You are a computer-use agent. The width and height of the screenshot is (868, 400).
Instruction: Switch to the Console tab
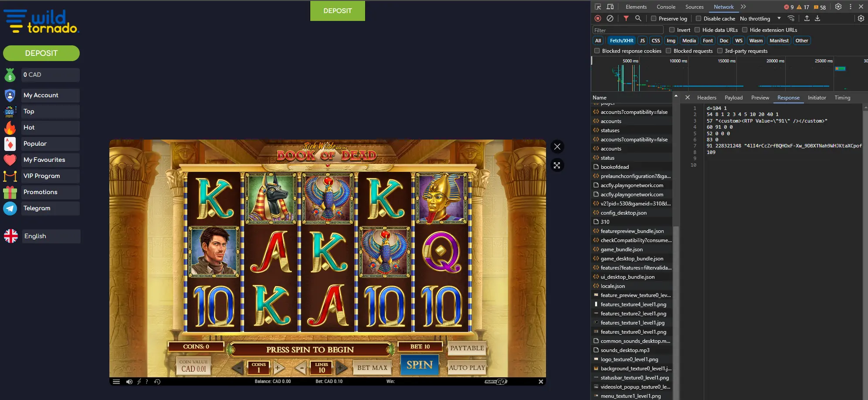click(666, 7)
